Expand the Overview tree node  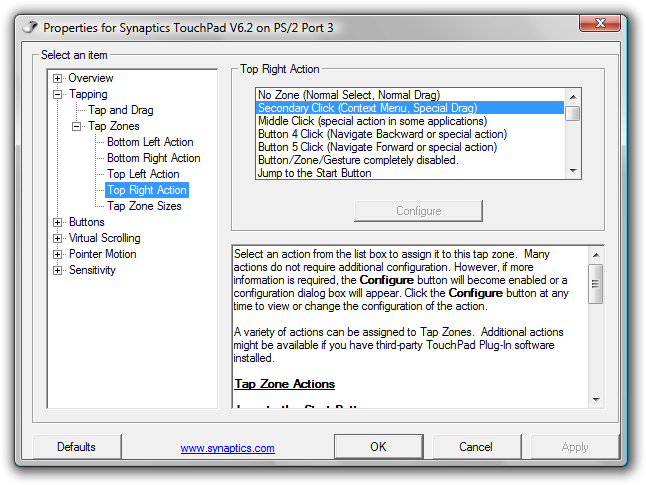(x=58, y=78)
